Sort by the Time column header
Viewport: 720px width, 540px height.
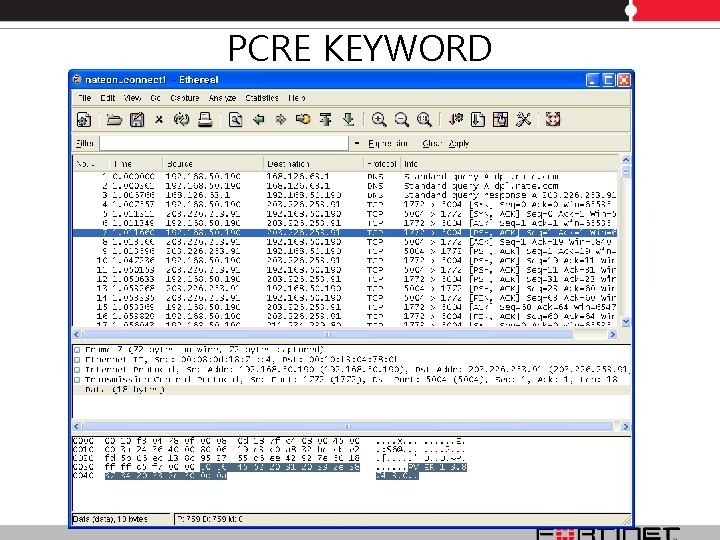click(x=136, y=163)
